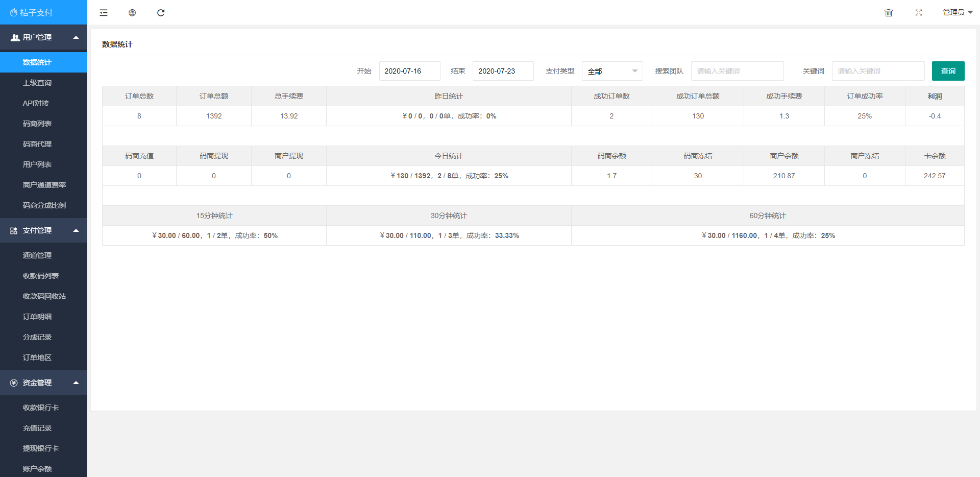This screenshot has height=477, width=980.
Task: Click the 资金管理 yen icon
Action: click(x=14, y=383)
